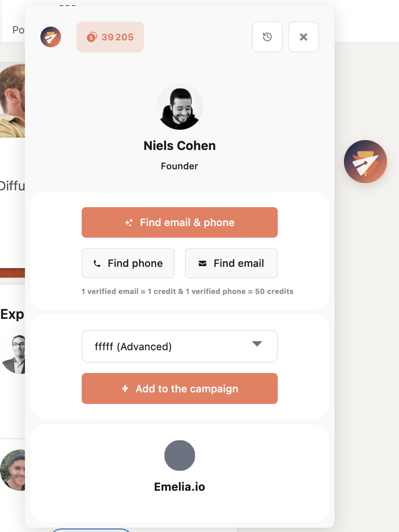
Task: Click Niels Cohen's profile photo
Action: click(180, 107)
